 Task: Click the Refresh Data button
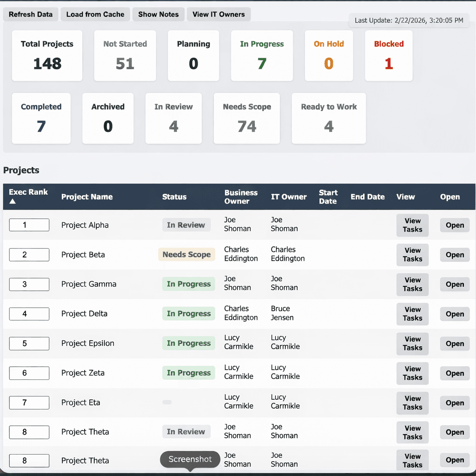point(30,14)
